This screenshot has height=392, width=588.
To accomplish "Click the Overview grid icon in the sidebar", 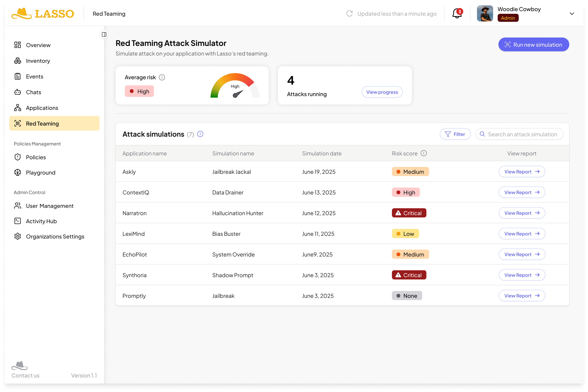I will 17,45.
